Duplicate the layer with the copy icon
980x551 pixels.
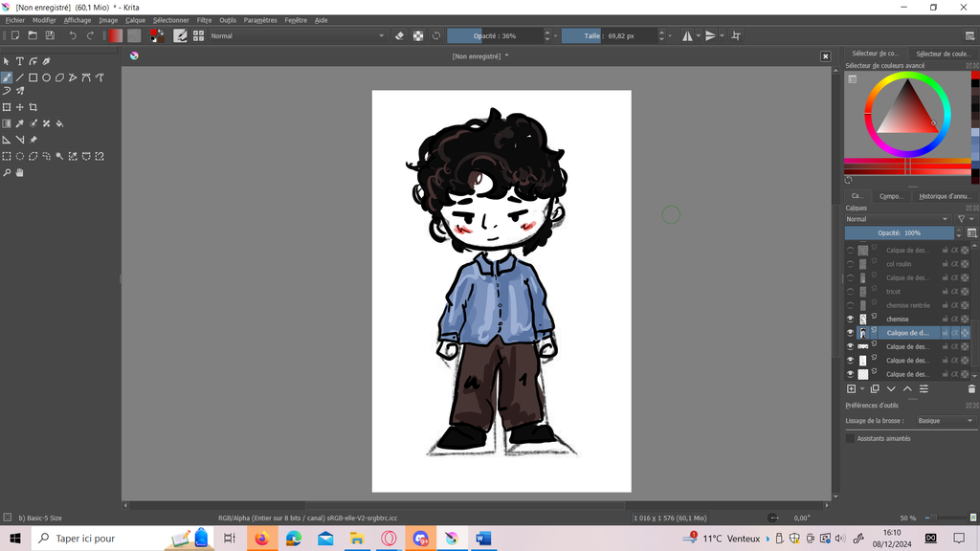pos(875,389)
